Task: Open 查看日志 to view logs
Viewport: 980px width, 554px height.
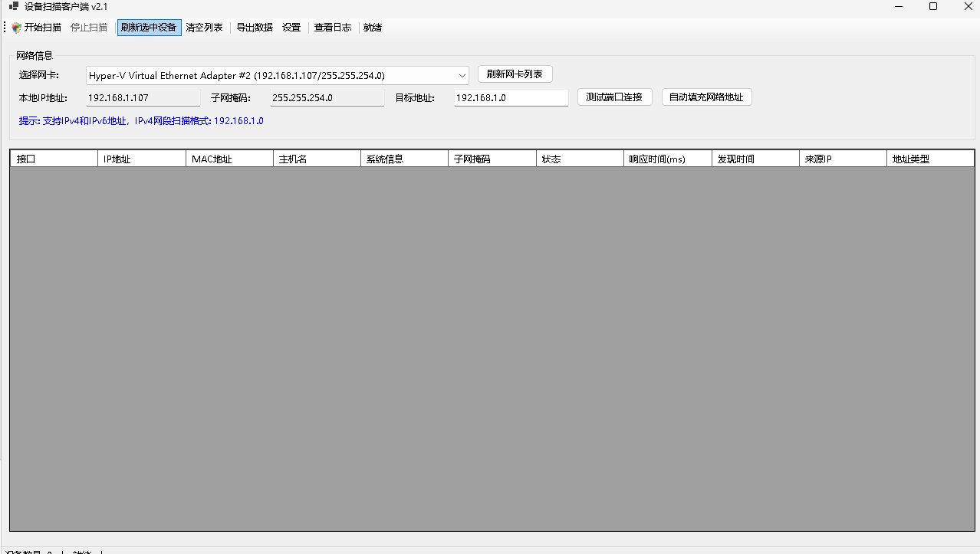Action: (333, 28)
